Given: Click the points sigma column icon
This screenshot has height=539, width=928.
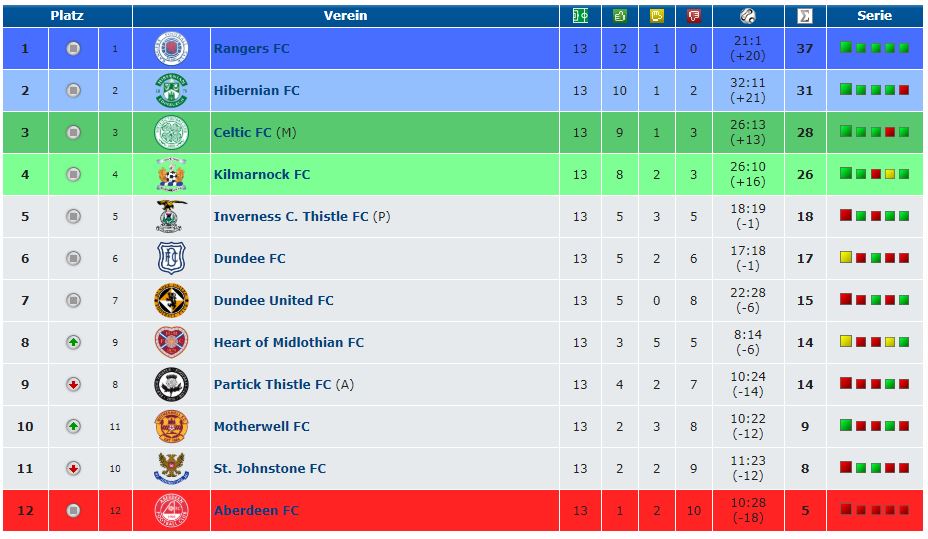Looking at the screenshot, I should [805, 16].
